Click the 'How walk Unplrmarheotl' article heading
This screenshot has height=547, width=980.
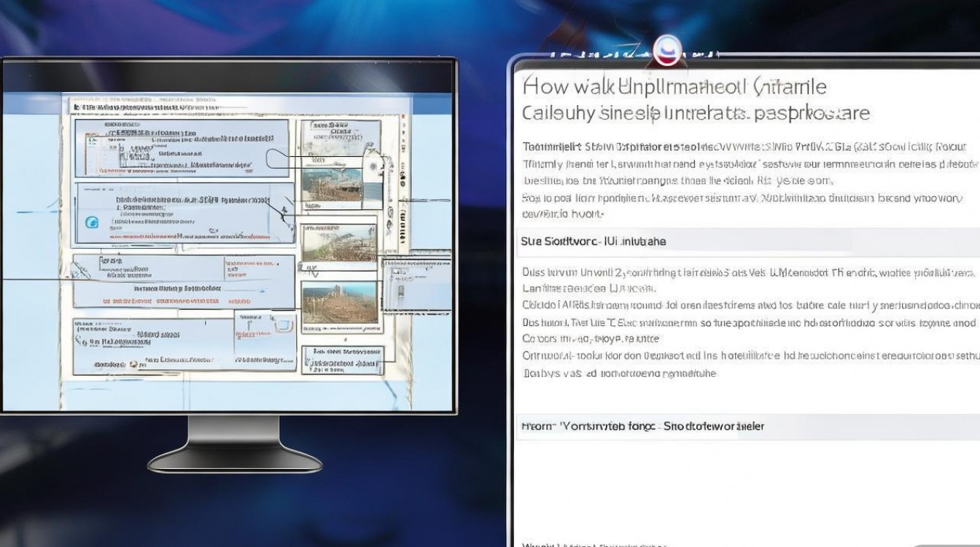674,87
